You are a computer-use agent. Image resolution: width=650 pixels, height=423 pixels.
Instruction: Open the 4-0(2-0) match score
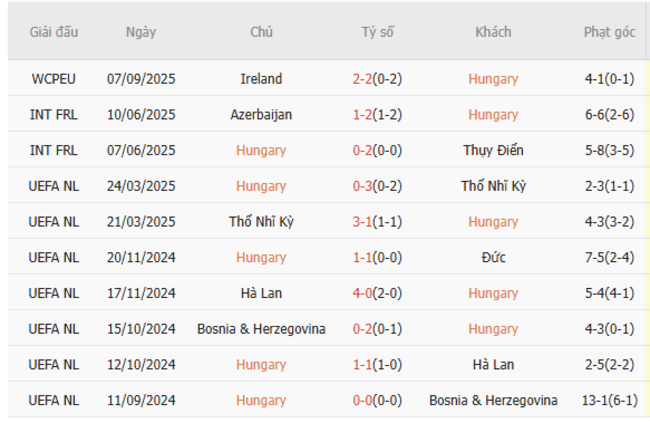pos(377,293)
